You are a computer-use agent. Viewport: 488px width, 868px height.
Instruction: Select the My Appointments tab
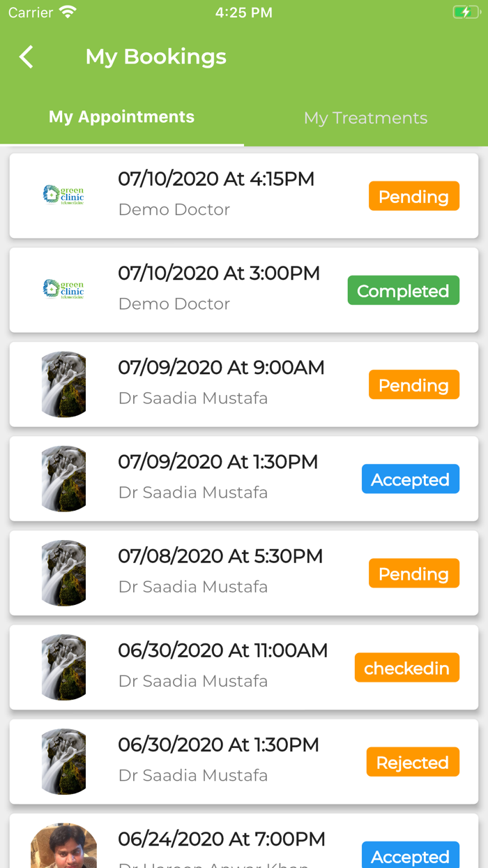click(121, 117)
